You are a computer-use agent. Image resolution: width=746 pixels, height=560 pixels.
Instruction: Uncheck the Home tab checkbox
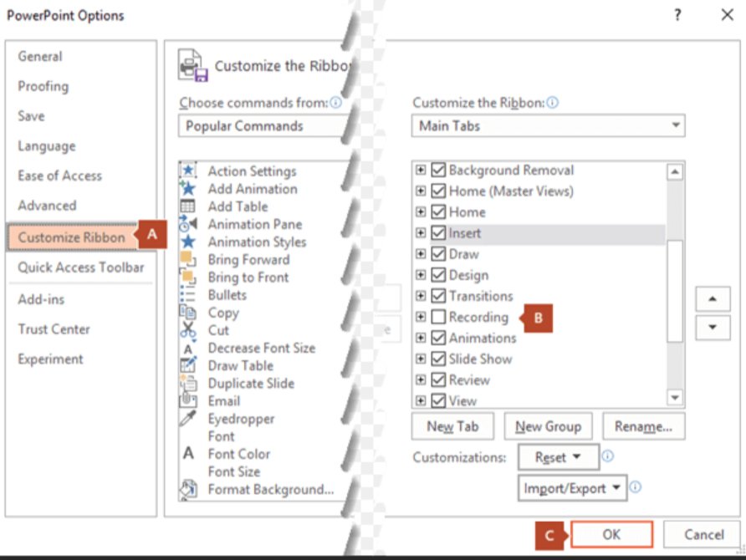(438, 211)
